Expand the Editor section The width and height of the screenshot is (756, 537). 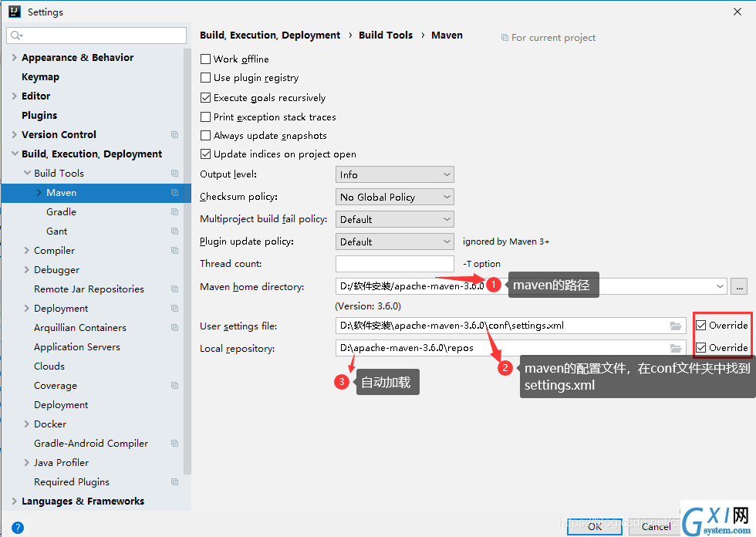click(x=15, y=96)
